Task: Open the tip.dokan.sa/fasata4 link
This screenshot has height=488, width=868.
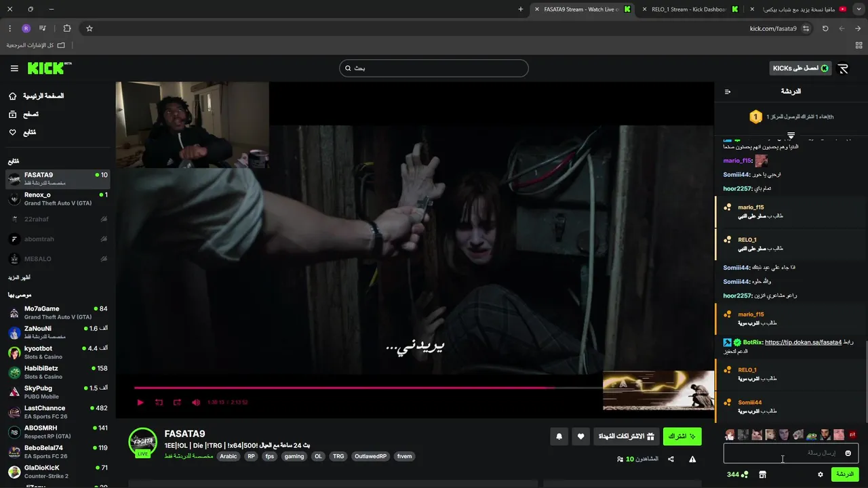Action: (803, 342)
